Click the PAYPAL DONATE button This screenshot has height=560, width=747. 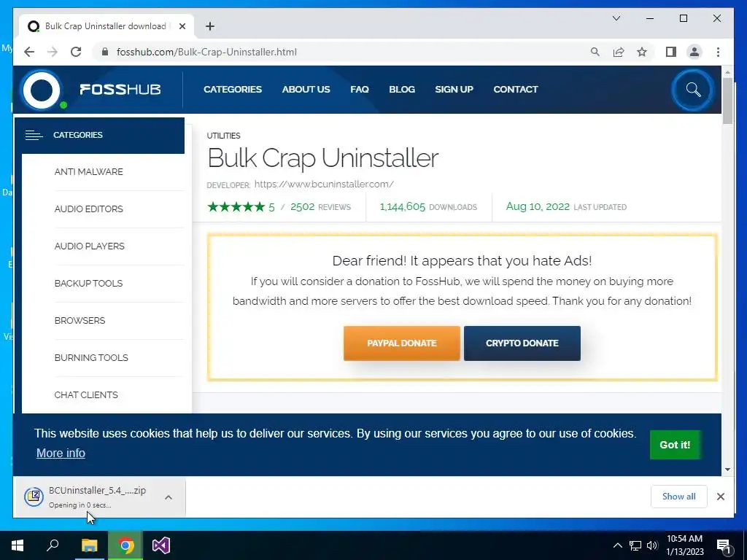tap(402, 343)
